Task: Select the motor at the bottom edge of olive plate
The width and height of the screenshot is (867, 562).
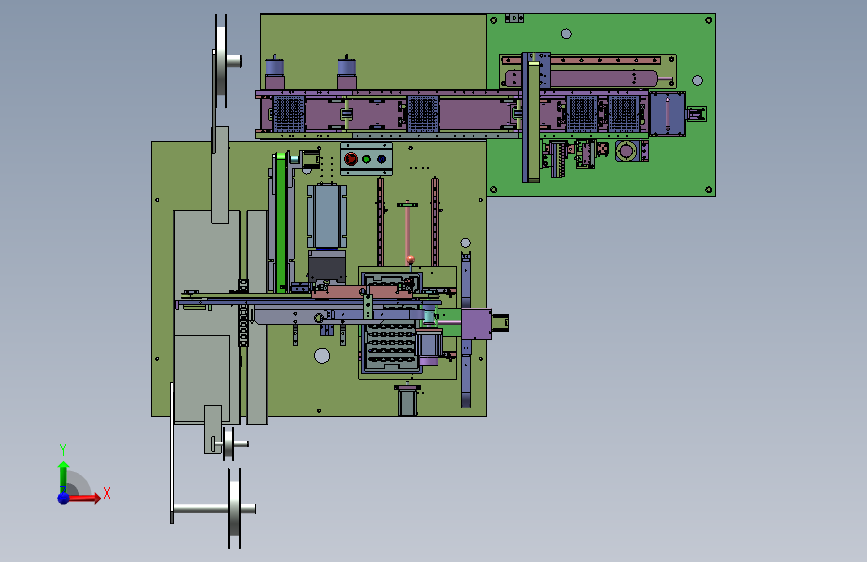Action: (408, 400)
